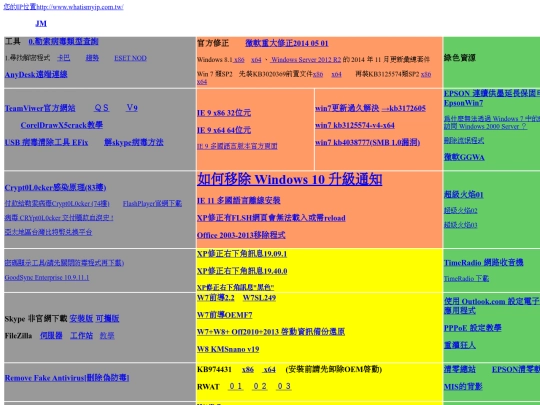Open the RWAT 0 2 link
The width and height of the screenshot is (540, 405).
point(260,386)
